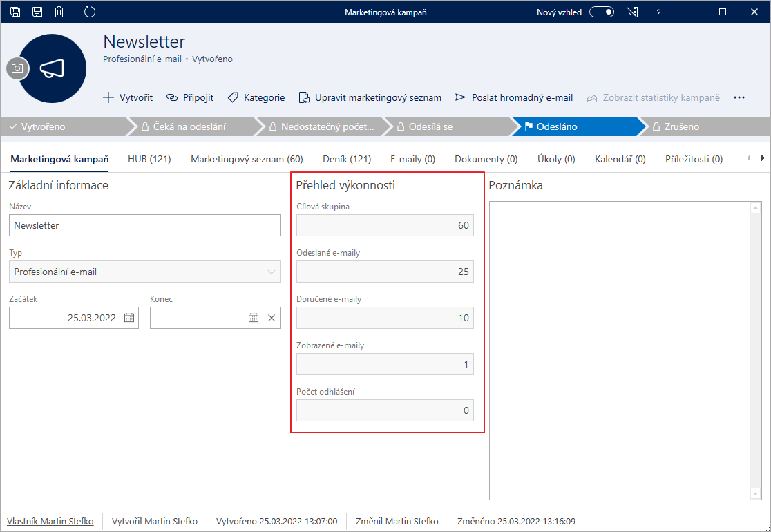Screen dimensions: 771x532
Task: Click the Cílová skupina field
Action: tap(385, 226)
